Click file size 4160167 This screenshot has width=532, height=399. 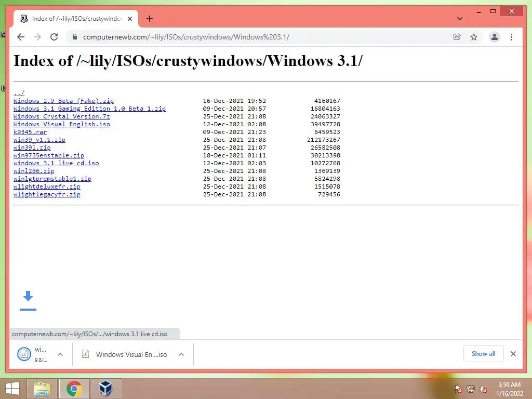pos(327,101)
